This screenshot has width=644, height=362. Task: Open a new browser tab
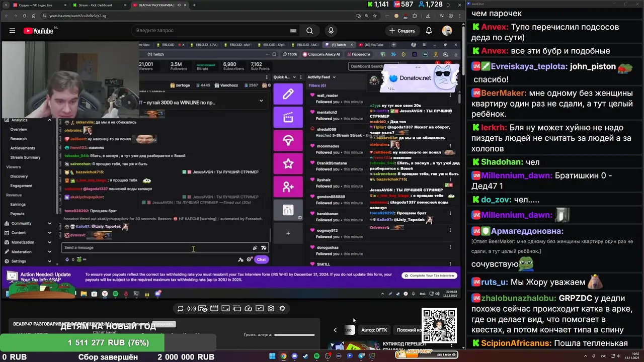[194, 5]
